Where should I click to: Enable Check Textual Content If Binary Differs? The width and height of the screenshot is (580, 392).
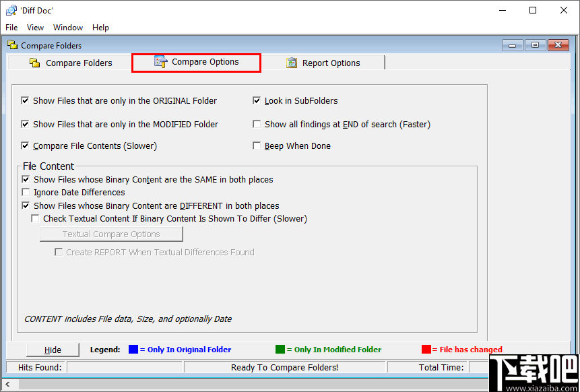pos(35,218)
